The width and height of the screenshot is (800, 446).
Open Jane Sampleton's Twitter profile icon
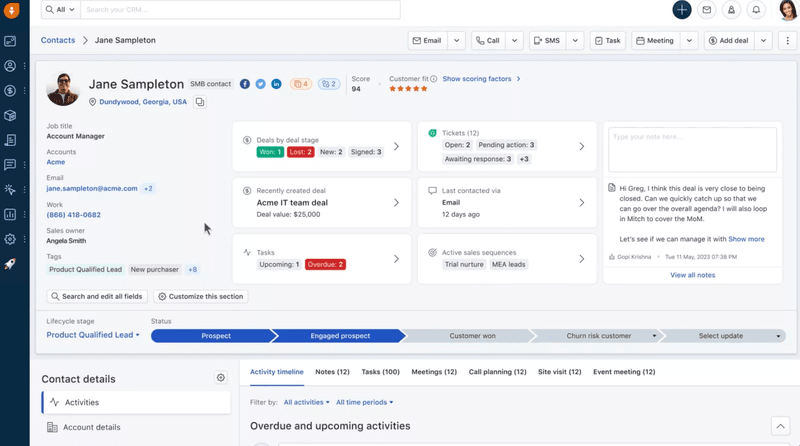pyautogui.click(x=260, y=84)
